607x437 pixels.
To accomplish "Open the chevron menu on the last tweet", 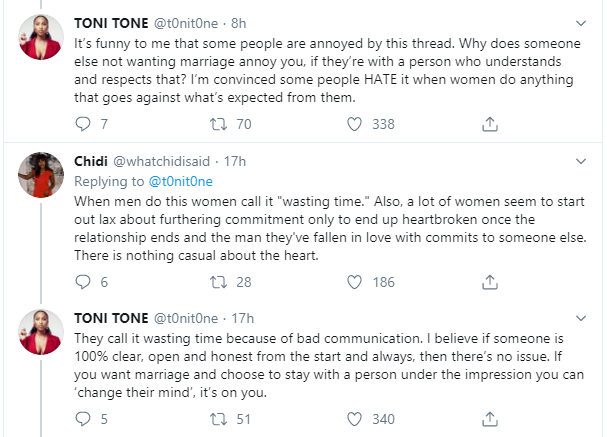I will [582, 317].
